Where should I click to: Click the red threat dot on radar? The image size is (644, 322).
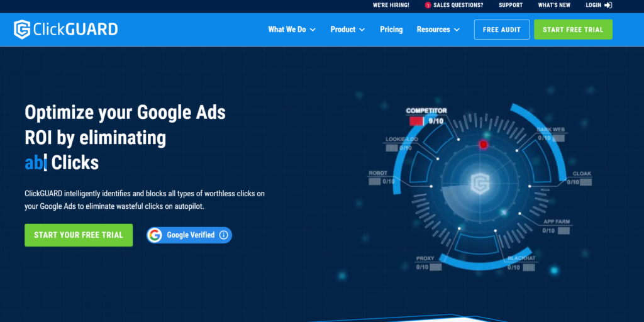(x=484, y=145)
